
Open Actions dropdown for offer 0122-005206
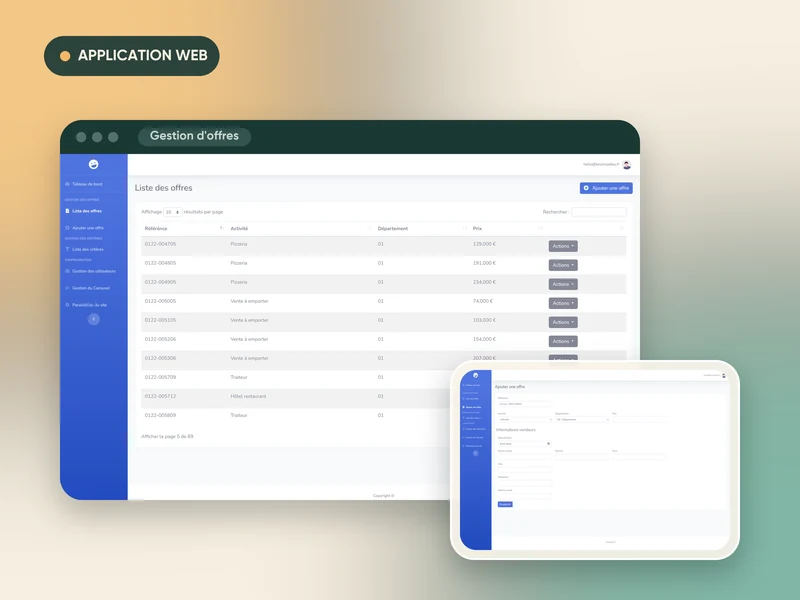(x=563, y=341)
